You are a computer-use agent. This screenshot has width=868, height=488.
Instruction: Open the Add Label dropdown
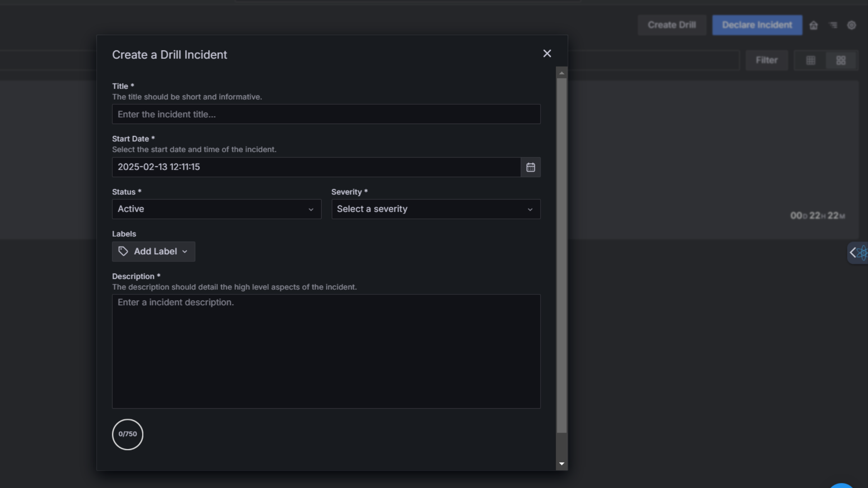click(x=153, y=251)
